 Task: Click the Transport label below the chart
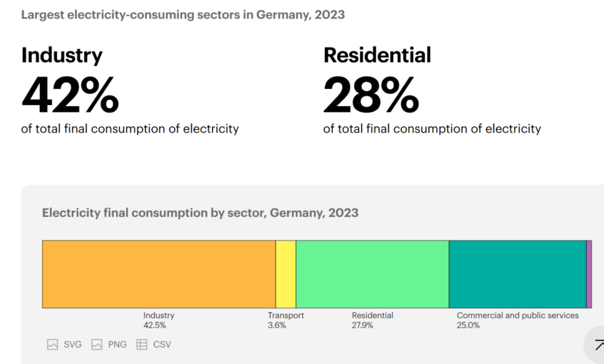(x=286, y=316)
